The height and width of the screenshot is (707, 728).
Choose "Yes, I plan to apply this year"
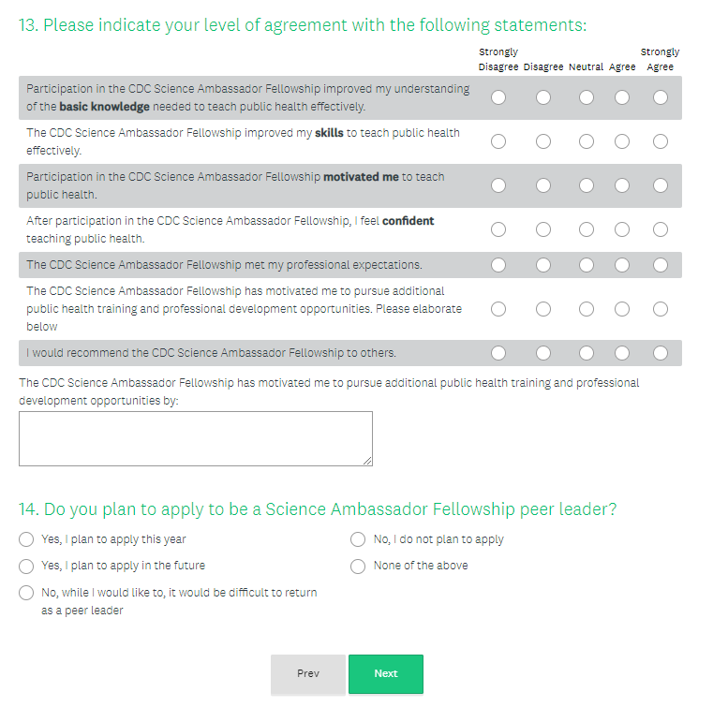point(27,539)
